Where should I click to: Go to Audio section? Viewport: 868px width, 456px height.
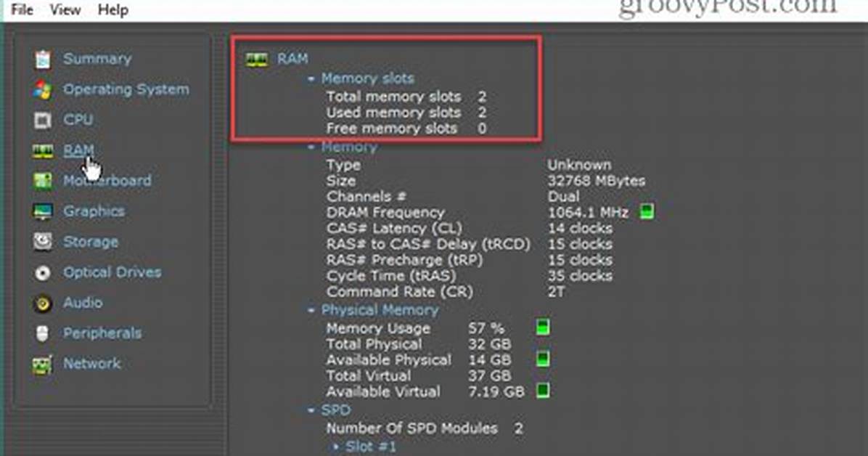tap(83, 303)
